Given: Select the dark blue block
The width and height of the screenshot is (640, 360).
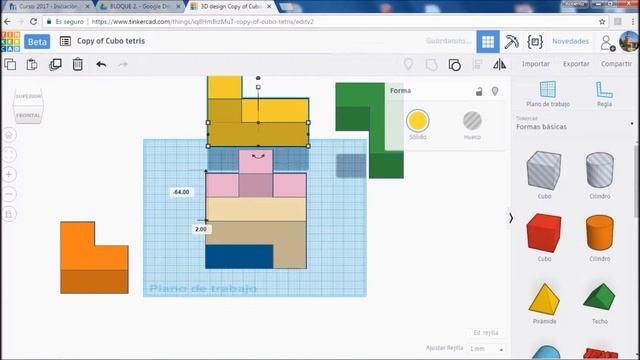Looking at the screenshot, I should click(239, 257).
